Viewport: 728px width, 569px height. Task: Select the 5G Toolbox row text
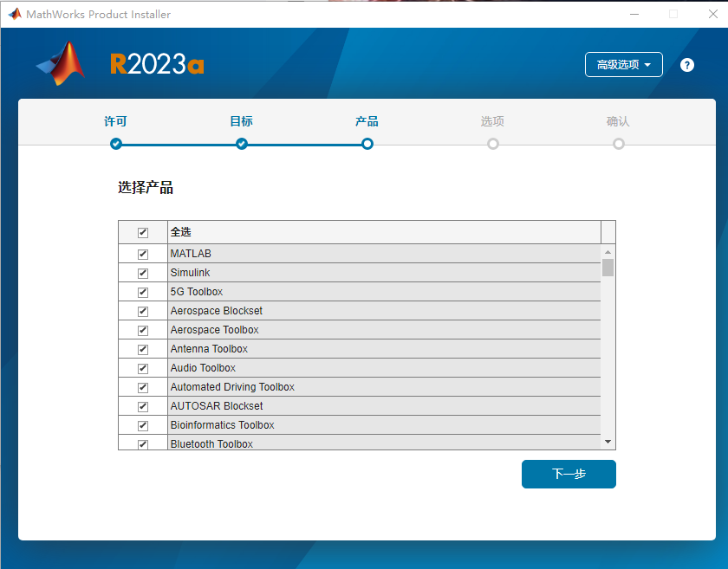tap(197, 292)
